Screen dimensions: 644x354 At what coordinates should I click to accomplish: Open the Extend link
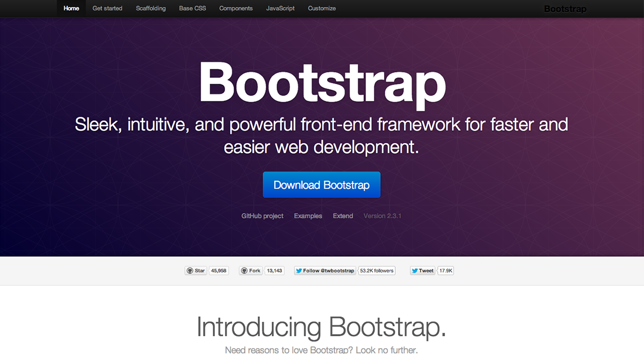(343, 216)
